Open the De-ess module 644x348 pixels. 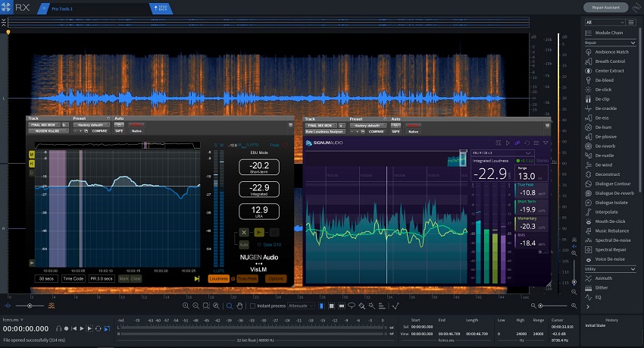tap(597, 118)
